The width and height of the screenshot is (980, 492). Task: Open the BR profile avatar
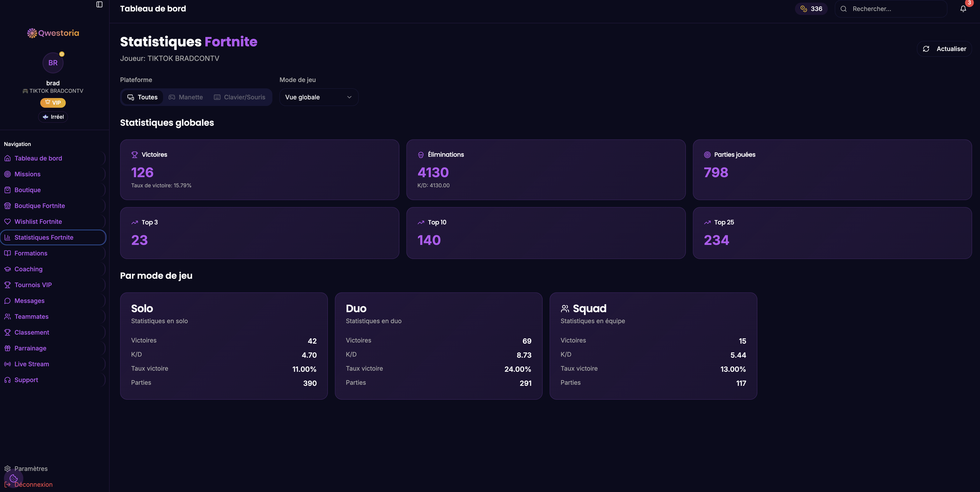click(53, 63)
